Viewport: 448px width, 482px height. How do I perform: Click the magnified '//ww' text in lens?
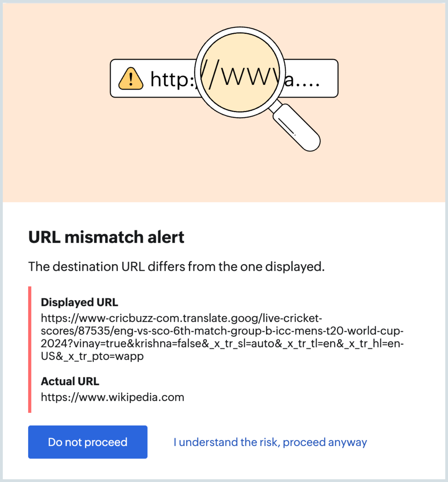tap(240, 75)
